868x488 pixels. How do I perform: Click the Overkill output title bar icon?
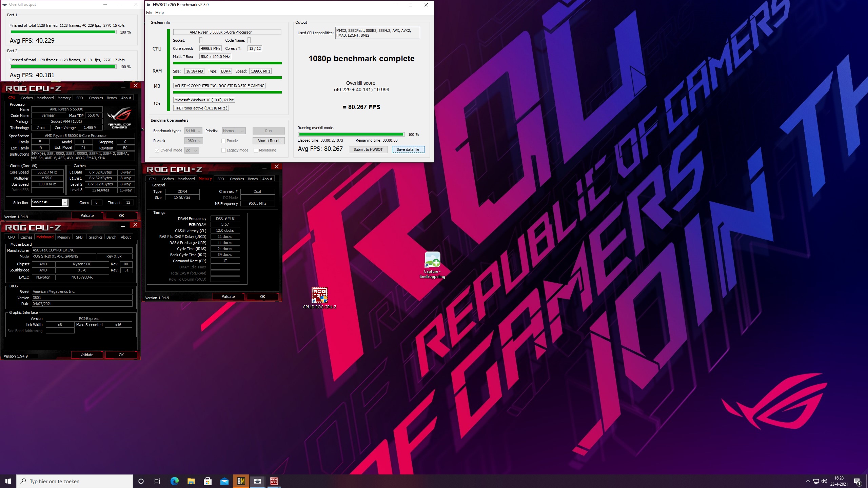5,4
